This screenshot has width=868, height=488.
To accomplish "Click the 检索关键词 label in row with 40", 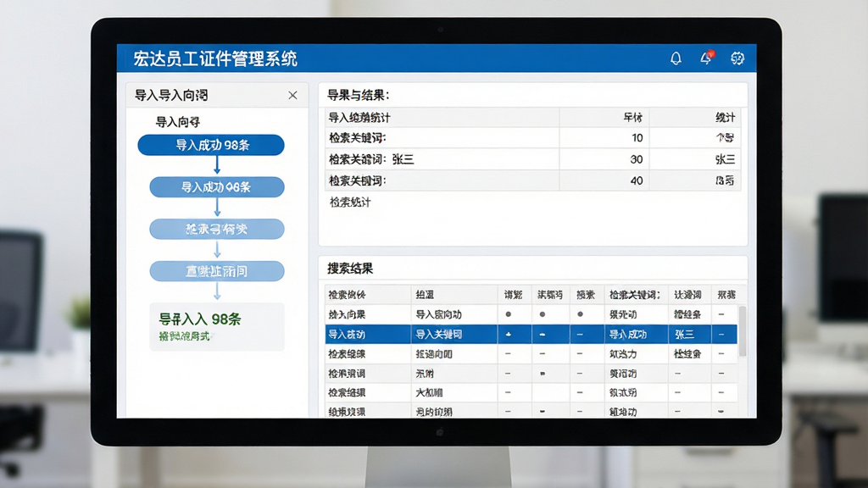I will click(x=358, y=180).
